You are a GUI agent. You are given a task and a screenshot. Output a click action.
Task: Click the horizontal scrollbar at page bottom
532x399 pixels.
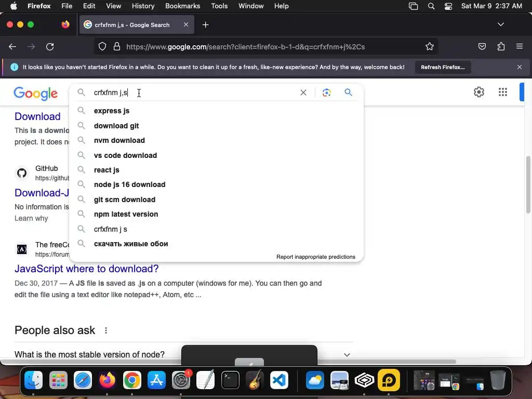[228, 362]
